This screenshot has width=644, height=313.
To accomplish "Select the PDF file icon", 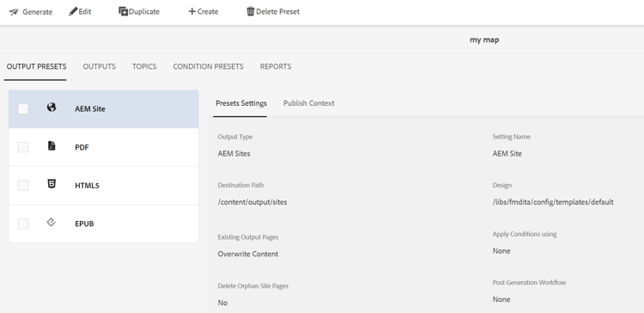I will (52, 145).
